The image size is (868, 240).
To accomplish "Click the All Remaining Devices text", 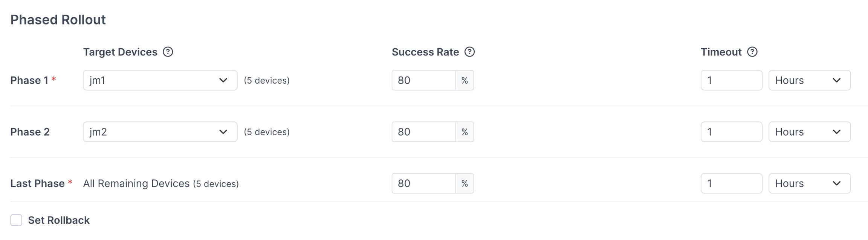I will (x=136, y=183).
